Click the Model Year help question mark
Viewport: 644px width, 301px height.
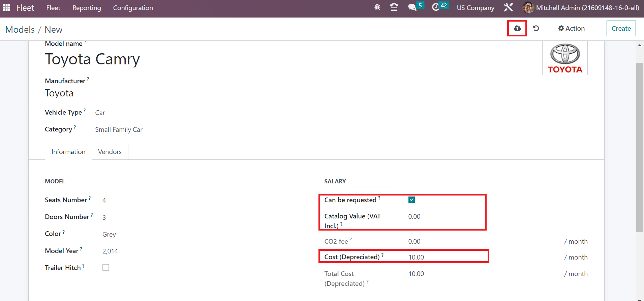(81, 249)
